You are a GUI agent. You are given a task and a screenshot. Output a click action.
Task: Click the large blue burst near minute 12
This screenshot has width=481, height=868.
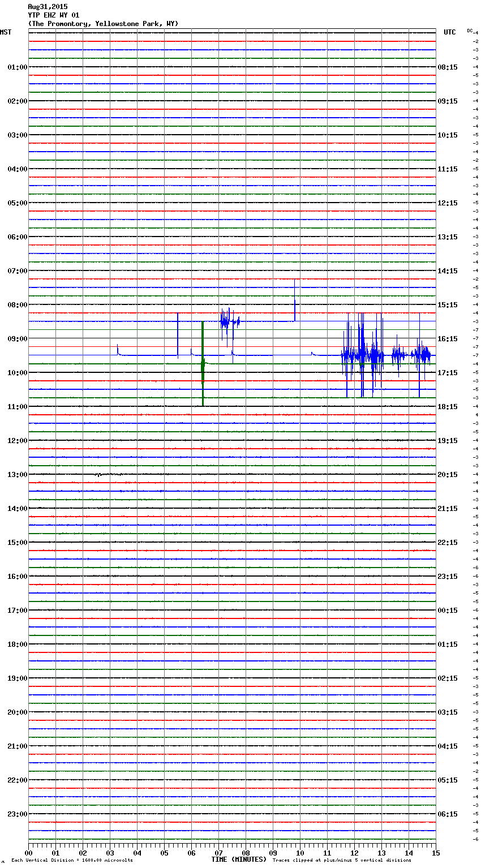click(x=362, y=355)
